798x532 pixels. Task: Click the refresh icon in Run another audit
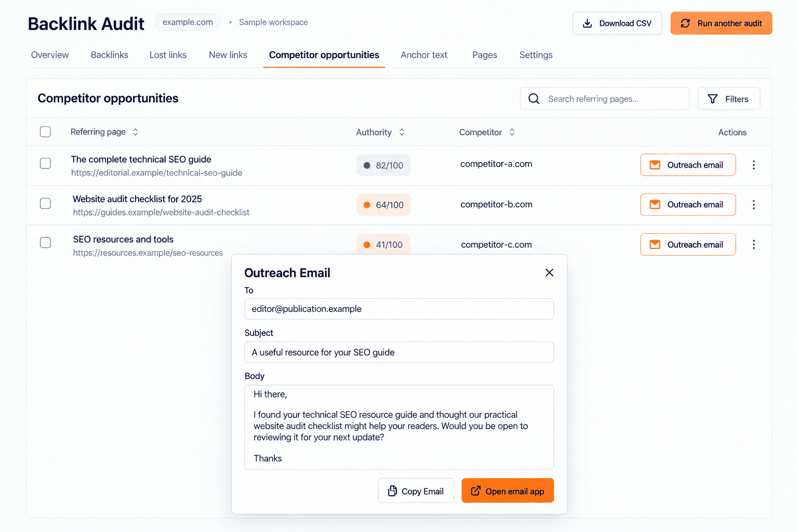pos(685,23)
